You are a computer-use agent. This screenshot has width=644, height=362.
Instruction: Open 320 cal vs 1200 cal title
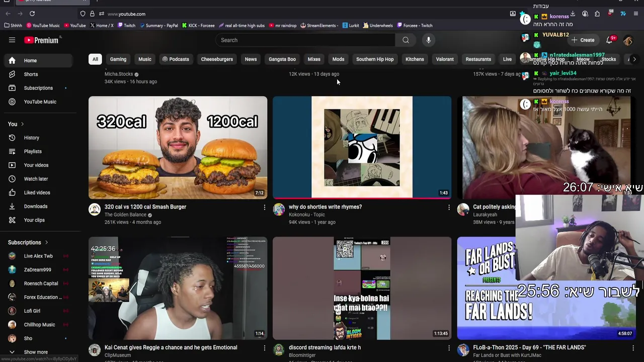pyautogui.click(x=145, y=207)
